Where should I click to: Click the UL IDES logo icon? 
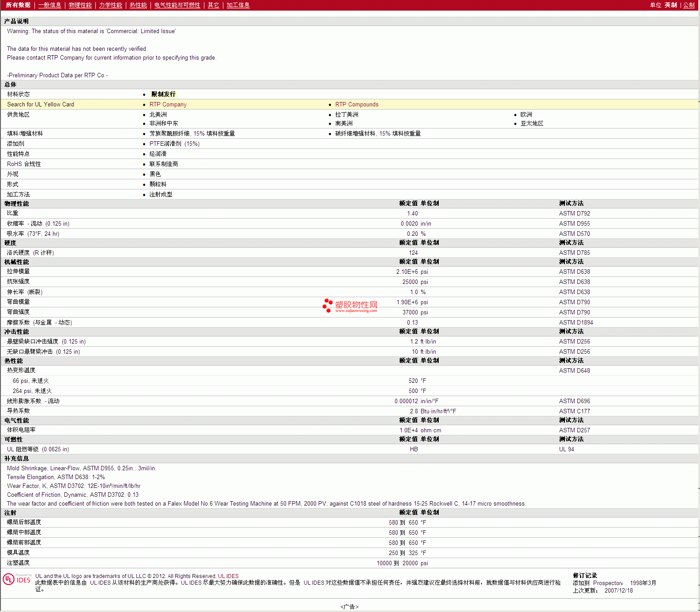point(17,579)
